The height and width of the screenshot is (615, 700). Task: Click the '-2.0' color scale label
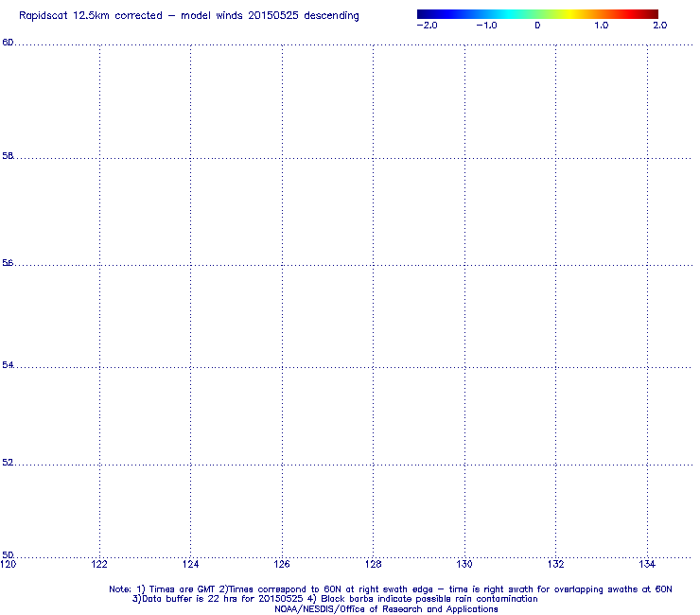428,26
